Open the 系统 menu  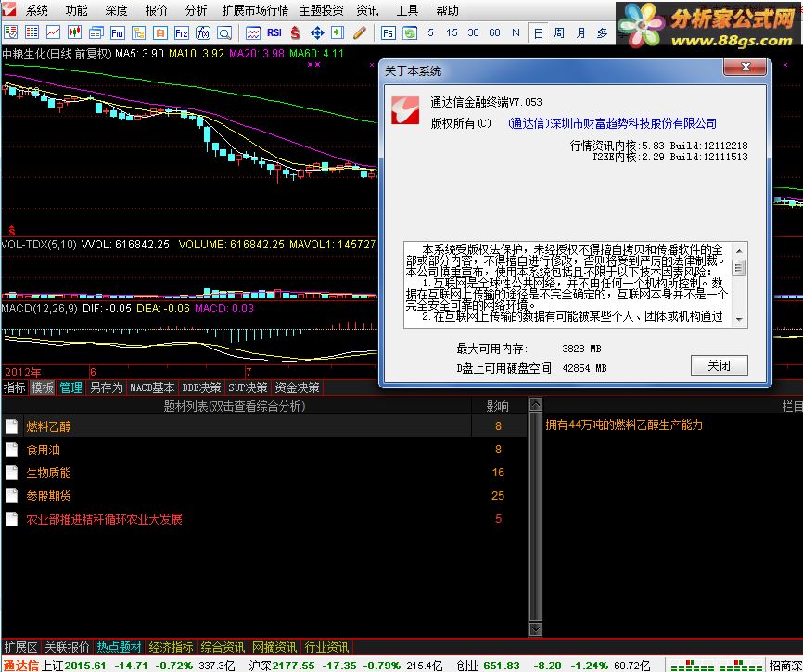coord(36,10)
